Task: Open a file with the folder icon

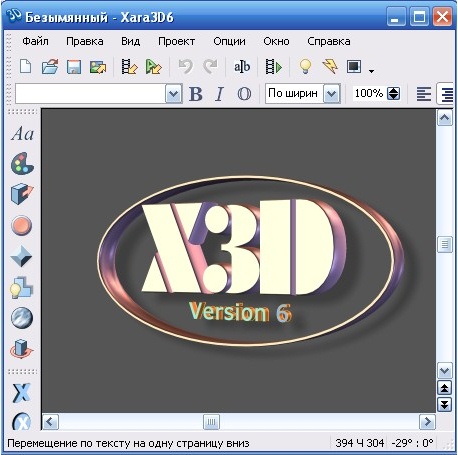Action: click(x=50, y=66)
